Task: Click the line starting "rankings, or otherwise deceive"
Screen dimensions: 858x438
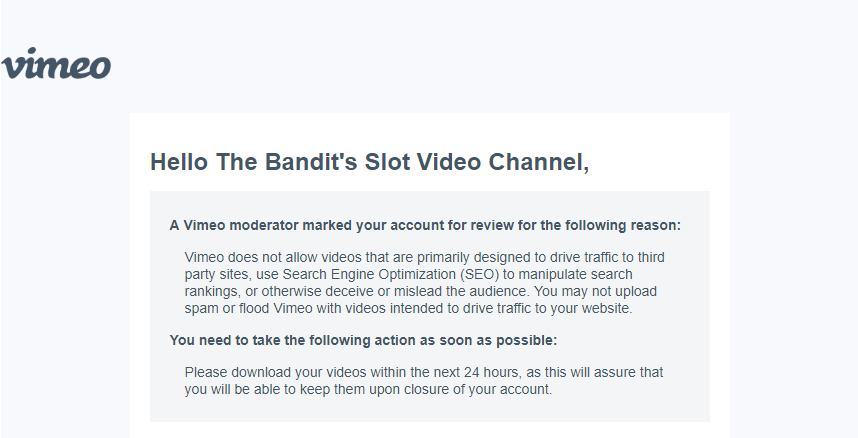Action: point(421,291)
